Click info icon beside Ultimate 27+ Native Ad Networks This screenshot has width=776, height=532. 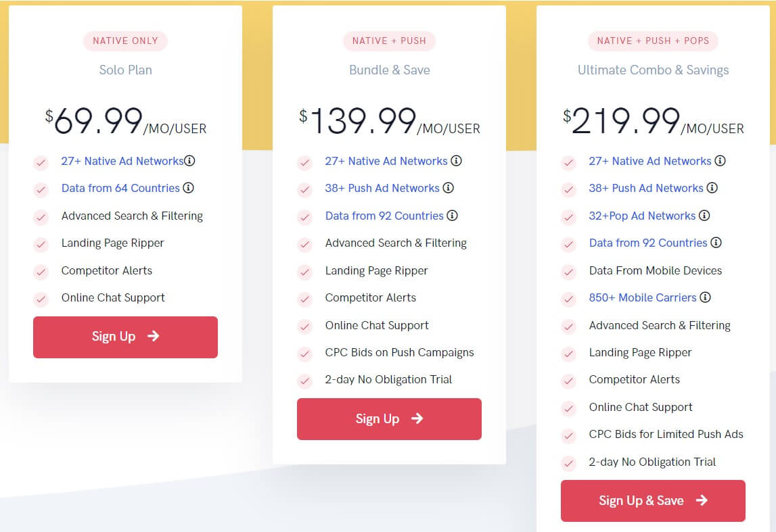tap(721, 161)
